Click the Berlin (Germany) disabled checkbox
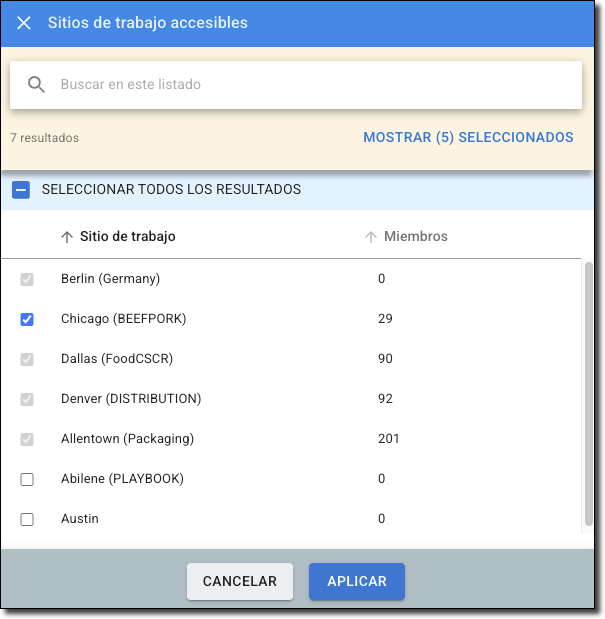Image resolution: width=605 pixels, height=619 pixels. coord(27,279)
